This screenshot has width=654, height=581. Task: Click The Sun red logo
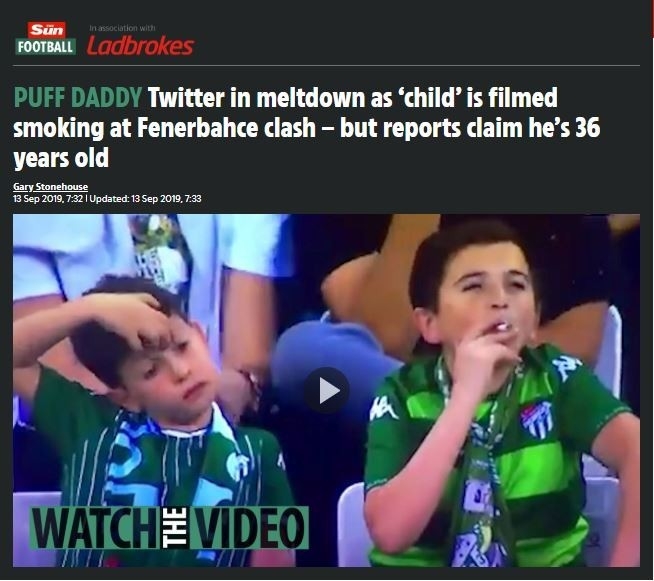(46, 30)
